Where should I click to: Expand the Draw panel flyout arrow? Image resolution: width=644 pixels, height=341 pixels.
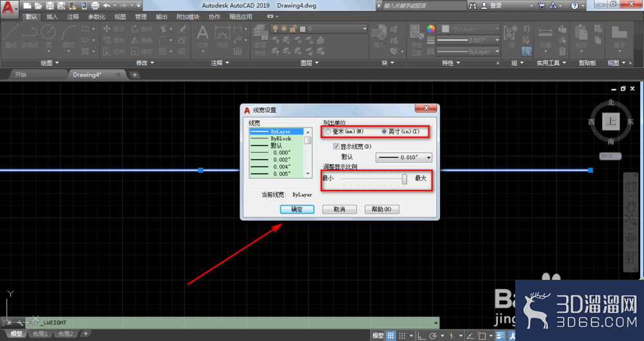(57, 63)
